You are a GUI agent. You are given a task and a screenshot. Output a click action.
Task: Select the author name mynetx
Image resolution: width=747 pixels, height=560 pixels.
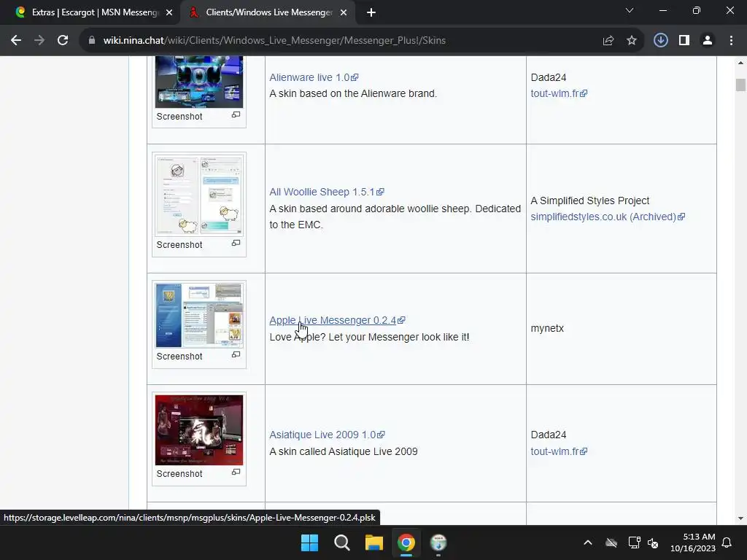[x=547, y=328]
